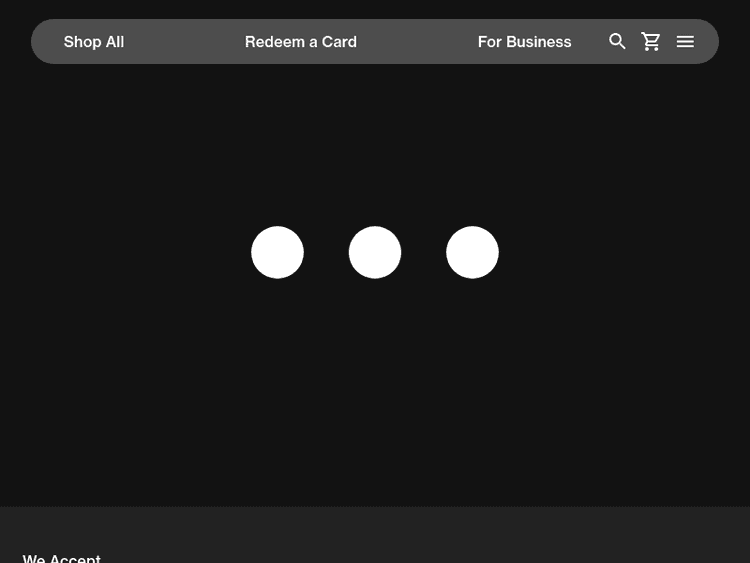Open the shopping cart
This screenshot has height=563, width=750.
tap(651, 41)
